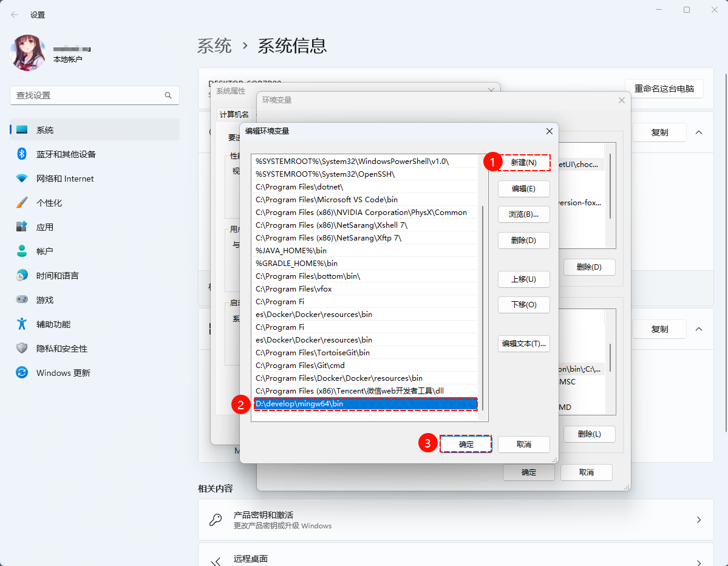
Task: Select the %JAVA_HOME%\bin list entry
Action: pyautogui.click(x=366, y=250)
